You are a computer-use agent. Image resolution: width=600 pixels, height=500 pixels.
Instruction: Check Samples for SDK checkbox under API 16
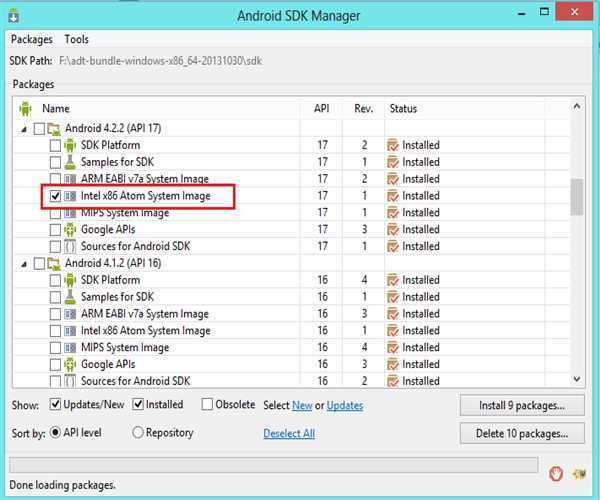(x=55, y=297)
